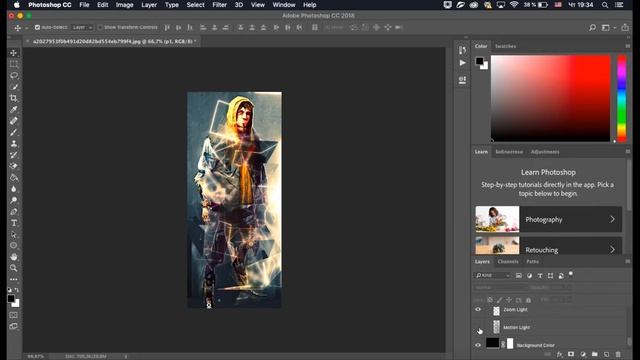
Task: Select the Zoom tool in toolbox
Action: pyautogui.click(x=13, y=268)
